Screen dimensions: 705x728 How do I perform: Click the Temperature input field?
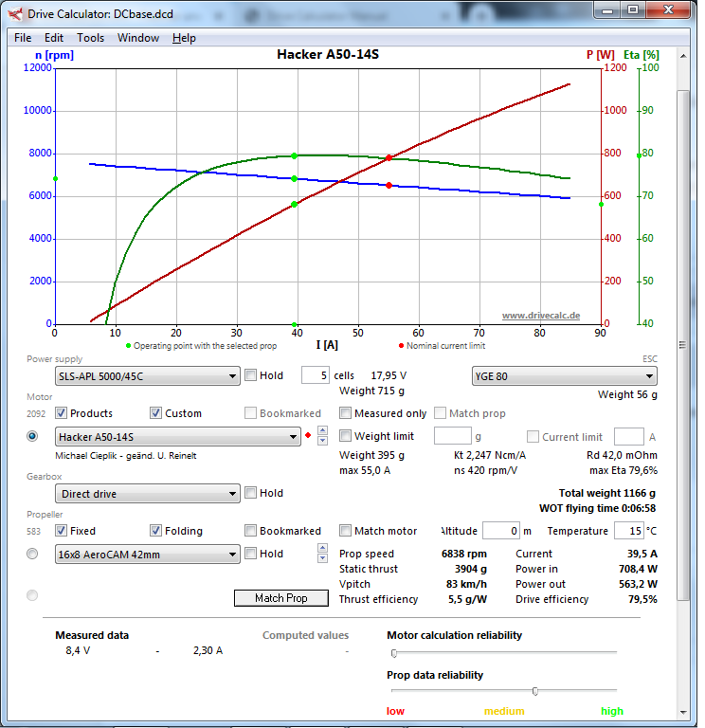[x=627, y=531]
